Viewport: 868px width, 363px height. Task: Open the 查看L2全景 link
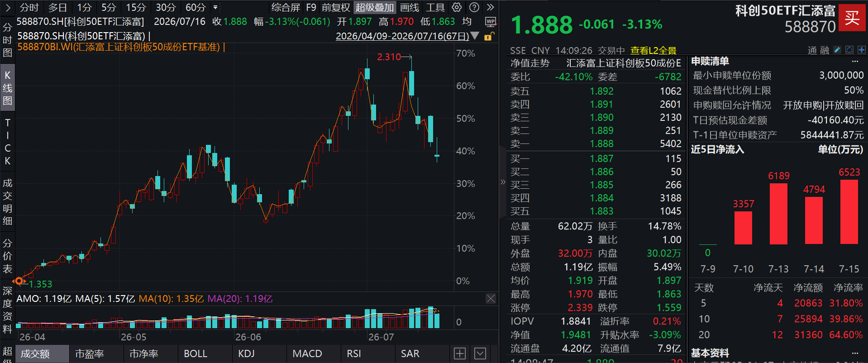tap(653, 50)
